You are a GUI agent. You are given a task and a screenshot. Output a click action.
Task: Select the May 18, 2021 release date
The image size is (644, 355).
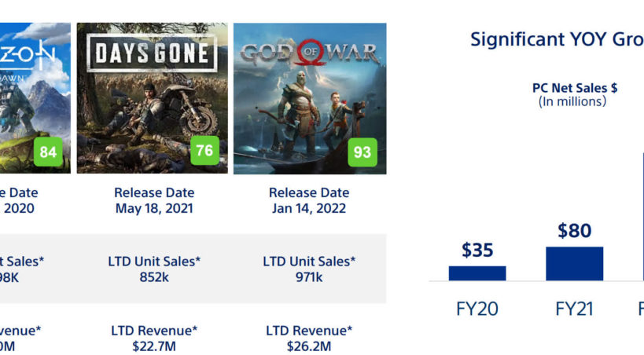tap(154, 209)
